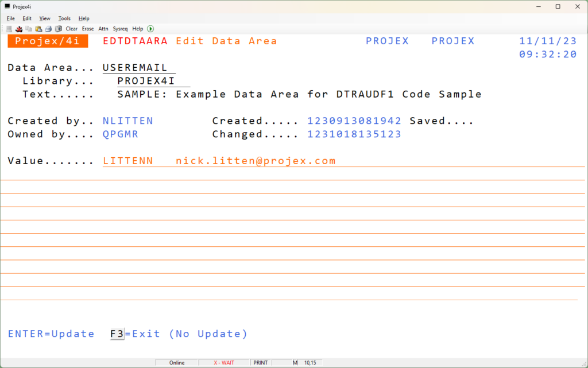
Task: Click the Clear toolbar button
Action: coord(71,29)
